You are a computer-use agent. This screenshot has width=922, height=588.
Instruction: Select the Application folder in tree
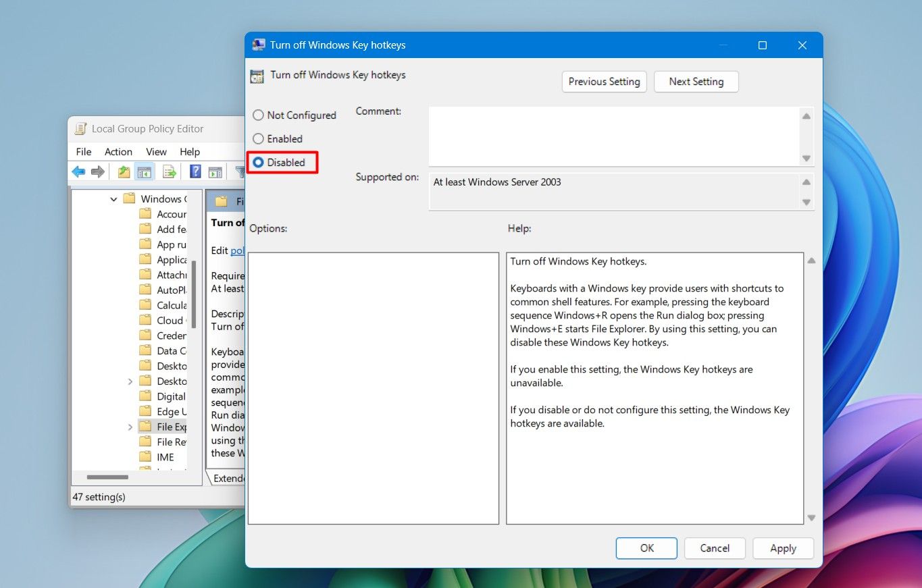(163, 260)
